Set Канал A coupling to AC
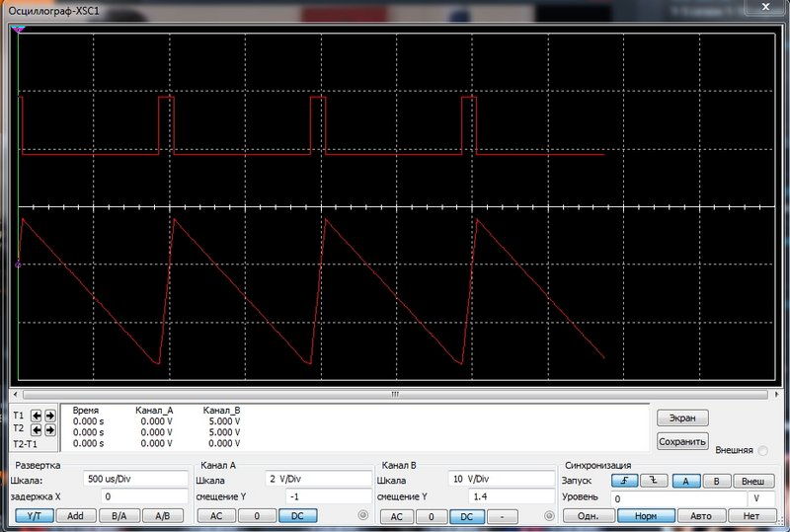 click(x=216, y=516)
